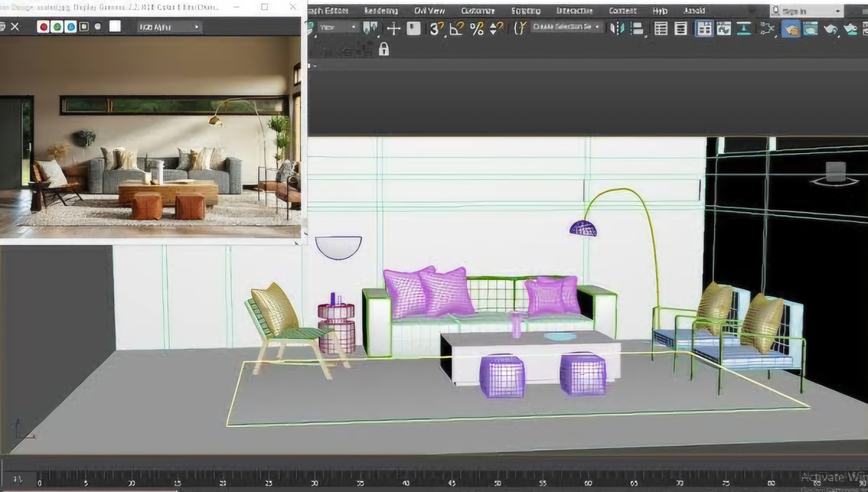Toggle the 3D Snaps tool
The image size is (868, 492).
click(436, 28)
